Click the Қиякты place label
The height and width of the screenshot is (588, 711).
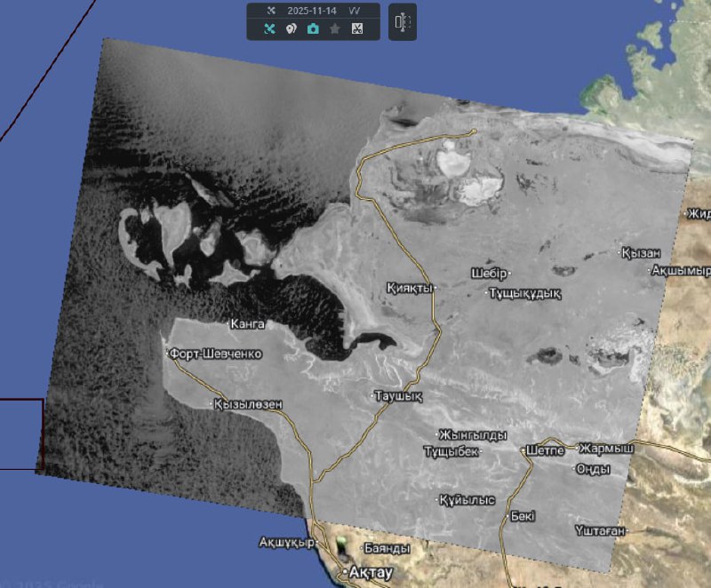(410, 288)
